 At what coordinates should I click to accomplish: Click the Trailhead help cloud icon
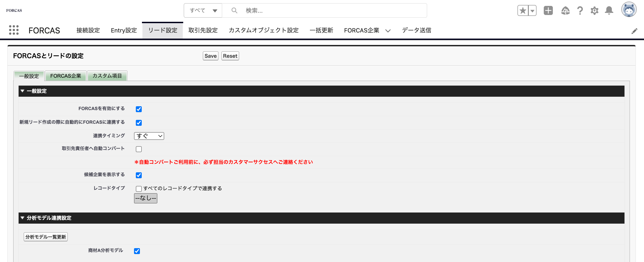[566, 10]
